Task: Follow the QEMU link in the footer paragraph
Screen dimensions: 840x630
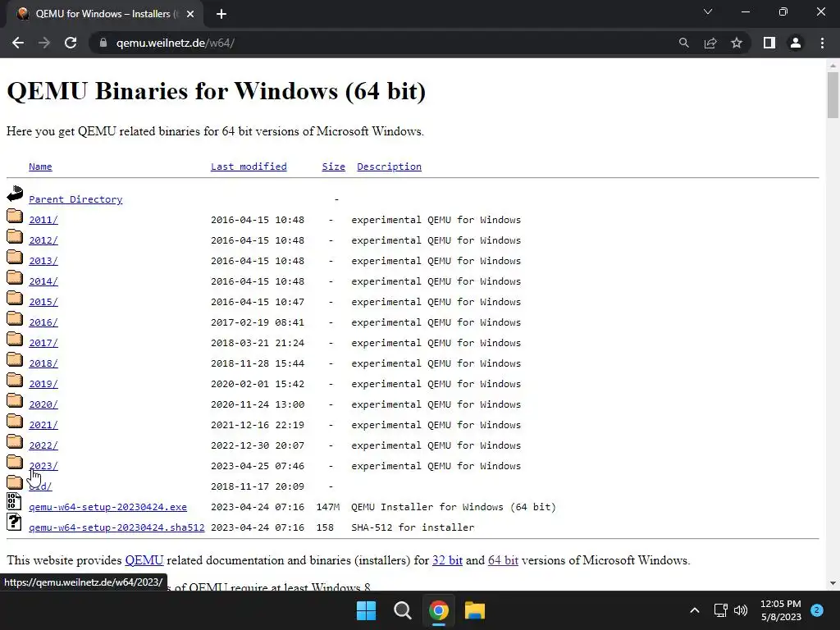Action: [144, 560]
